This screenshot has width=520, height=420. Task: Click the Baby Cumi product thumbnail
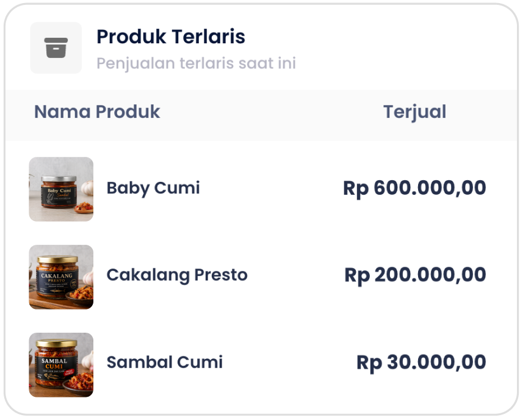coord(61,189)
